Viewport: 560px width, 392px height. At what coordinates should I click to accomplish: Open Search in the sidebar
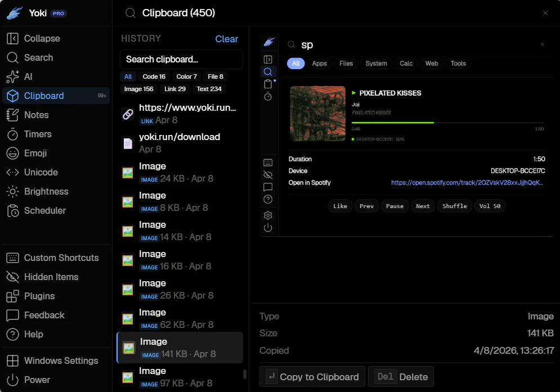(x=56, y=57)
